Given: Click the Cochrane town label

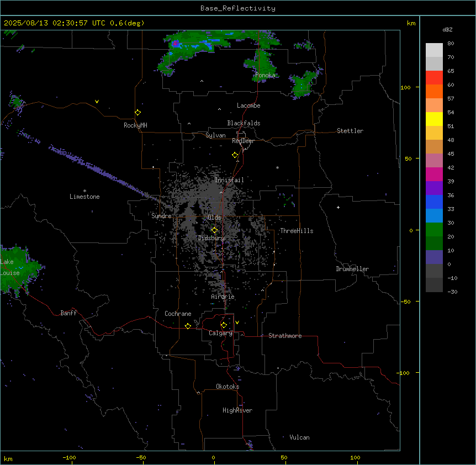Looking at the screenshot, I should click(178, 314).
